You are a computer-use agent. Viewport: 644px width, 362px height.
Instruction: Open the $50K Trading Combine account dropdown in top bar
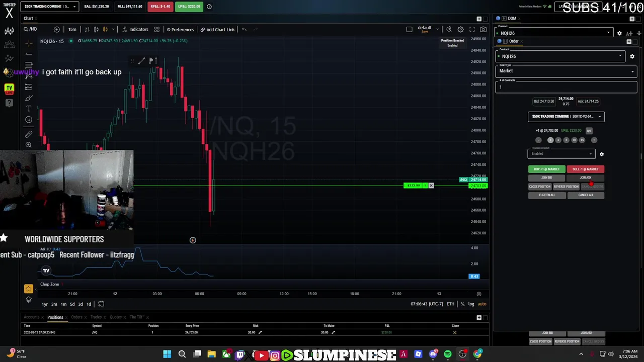coord(49,7)
